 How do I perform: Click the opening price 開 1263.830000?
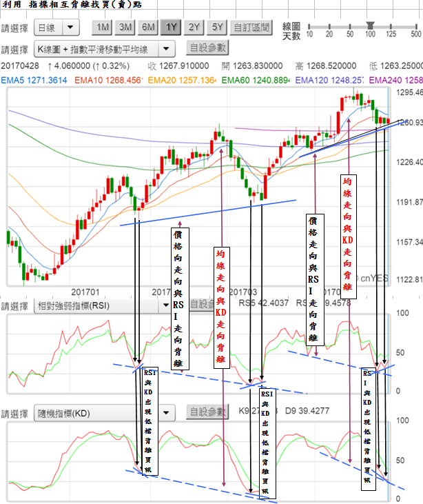tap(252, 66)
